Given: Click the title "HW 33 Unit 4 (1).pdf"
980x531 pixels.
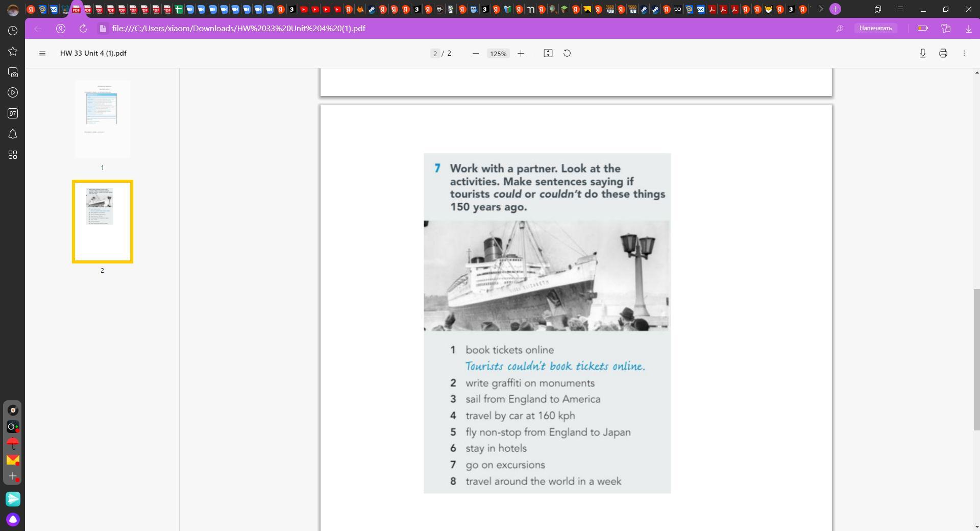Looking at the screenshot, I should (x=93, y=53).
